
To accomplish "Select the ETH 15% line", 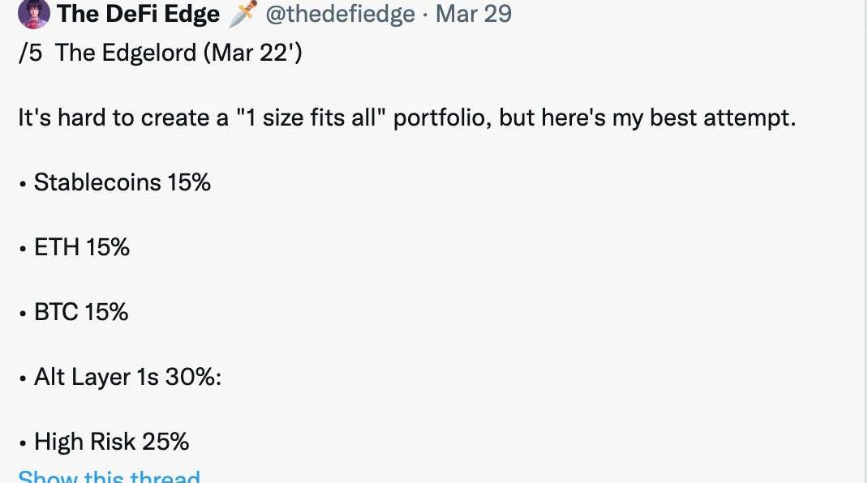I will (74, 247).
